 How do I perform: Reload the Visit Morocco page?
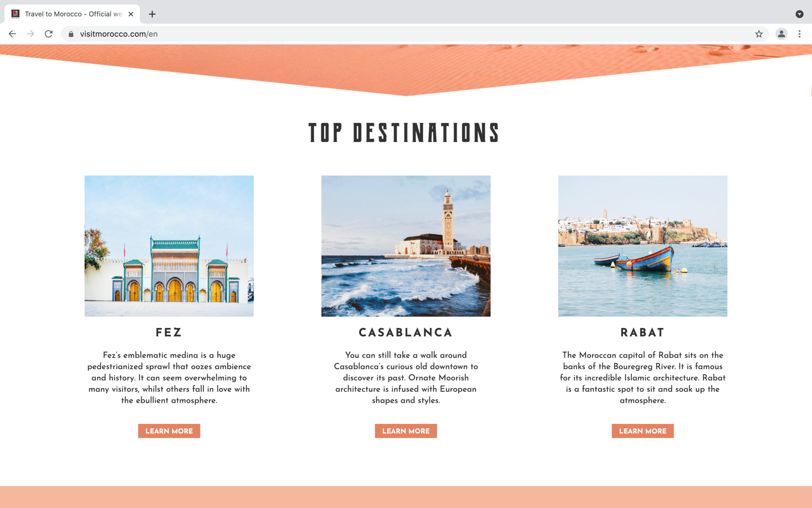coord(49,34)
